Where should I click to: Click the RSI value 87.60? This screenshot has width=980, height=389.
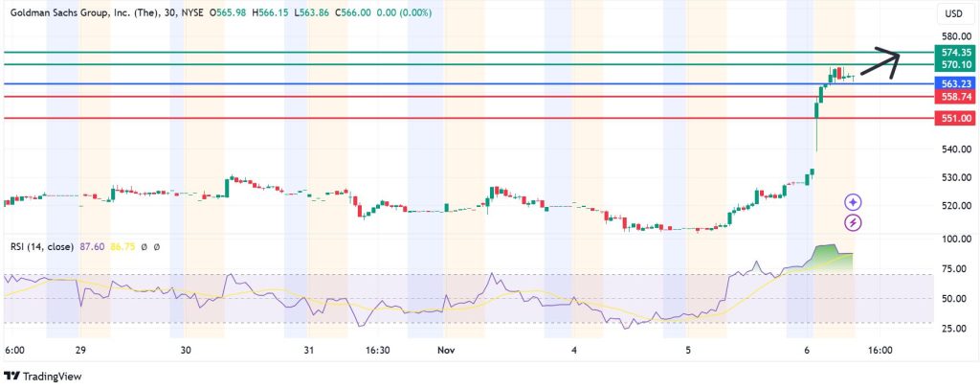click(92, 247)
